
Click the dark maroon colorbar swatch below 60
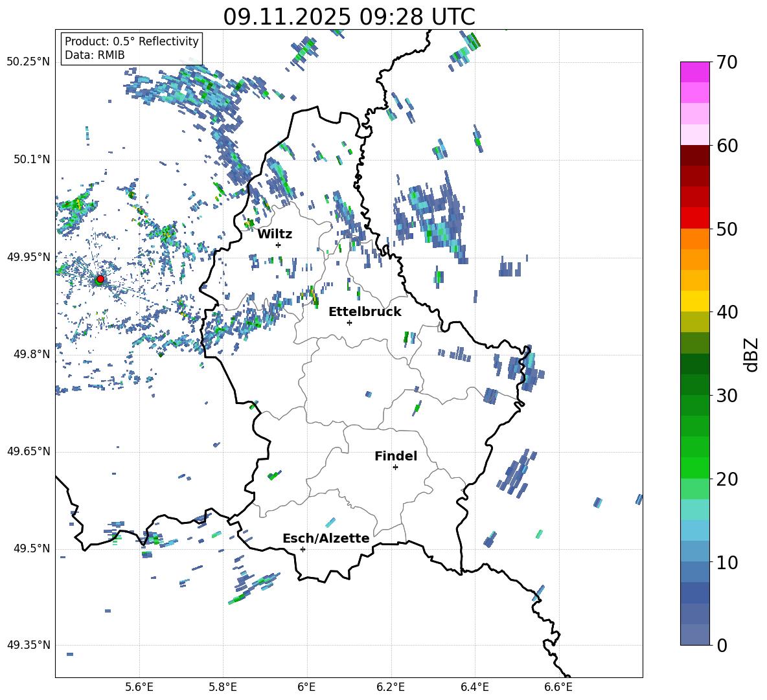click(695, 155)
